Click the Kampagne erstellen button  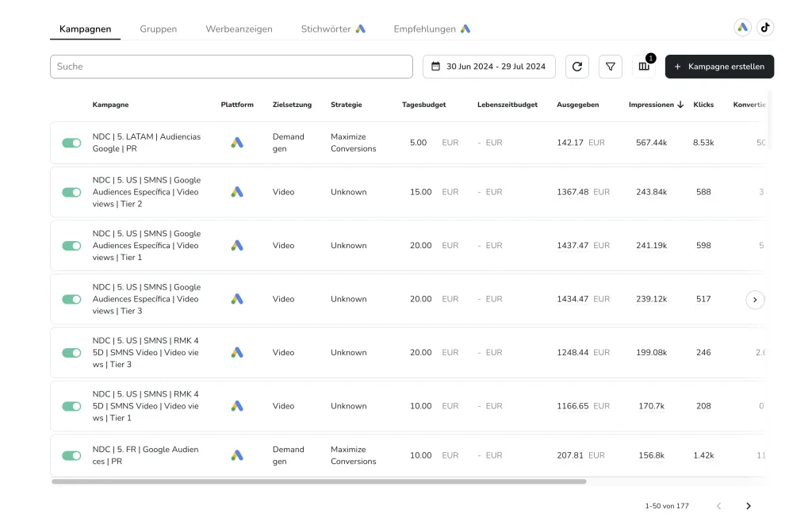click(x=719, y=67)
